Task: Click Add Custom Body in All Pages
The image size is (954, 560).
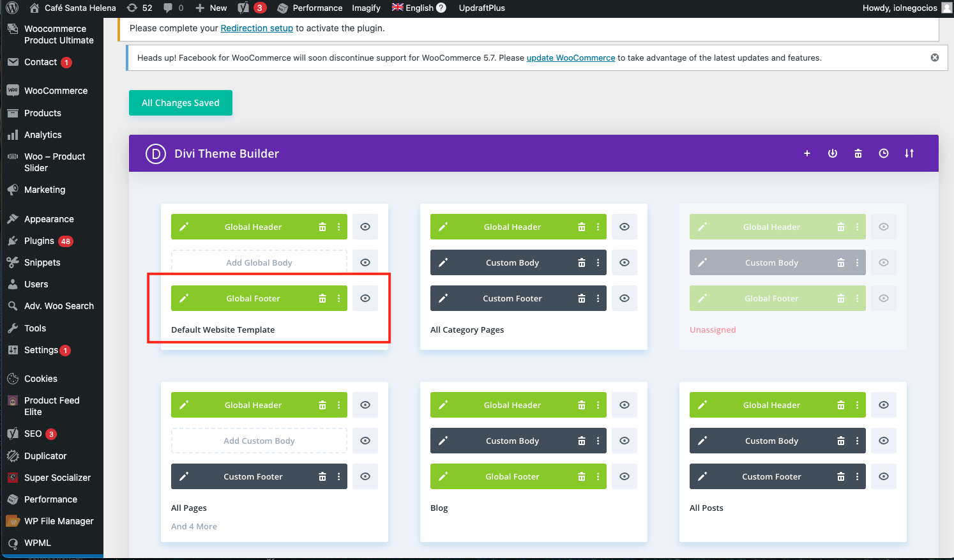Action: 259,441
